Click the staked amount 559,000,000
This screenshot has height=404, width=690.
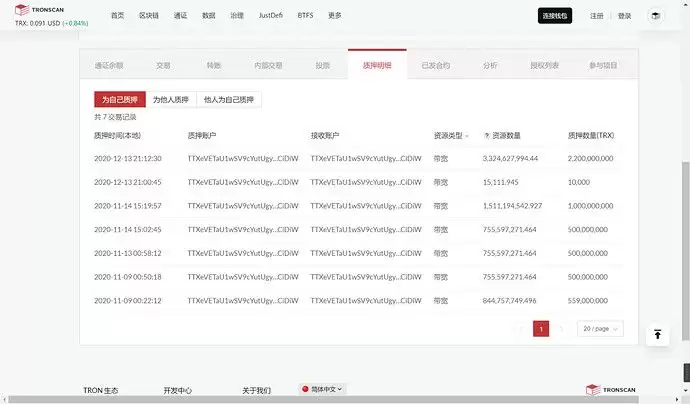pos(587,301)
